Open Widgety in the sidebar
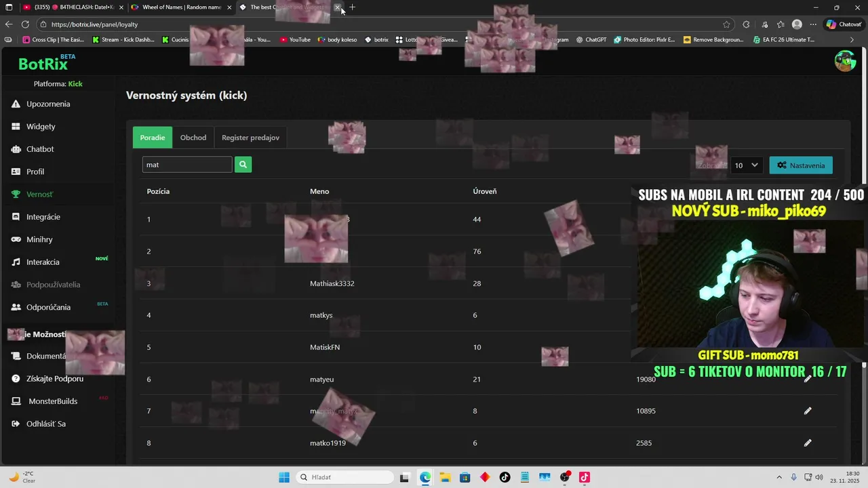 point(41,126)
